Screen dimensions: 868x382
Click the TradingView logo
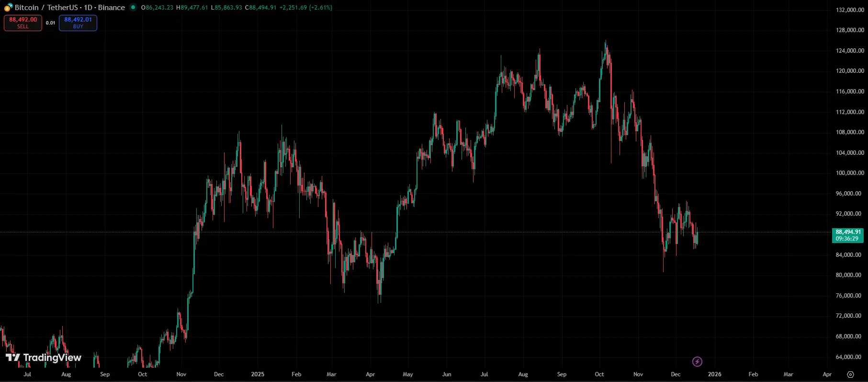pos(44,358)
